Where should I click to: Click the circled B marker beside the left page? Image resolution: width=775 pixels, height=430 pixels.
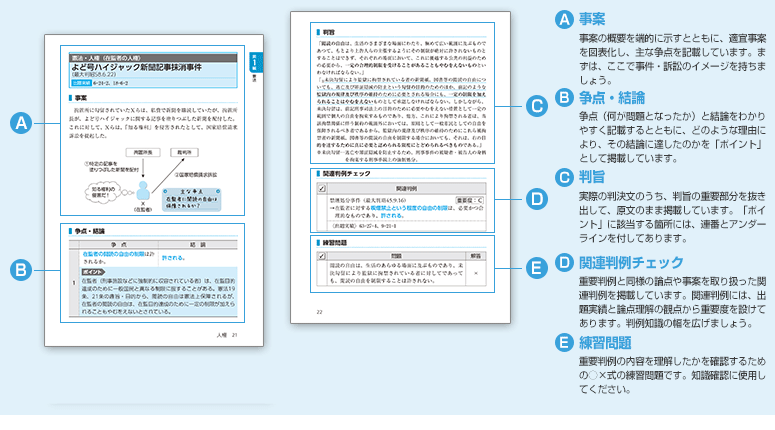point(18,268)
